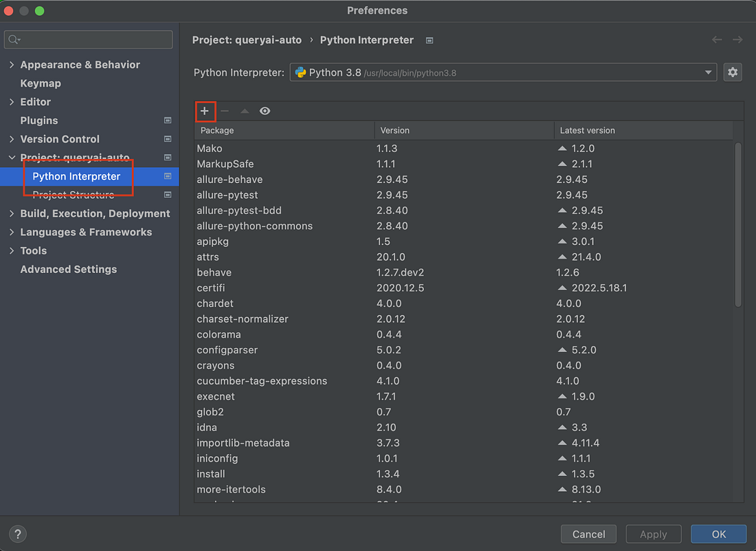Toggle the show early releases eye icon
756x551 pixels.
point(265,111)
